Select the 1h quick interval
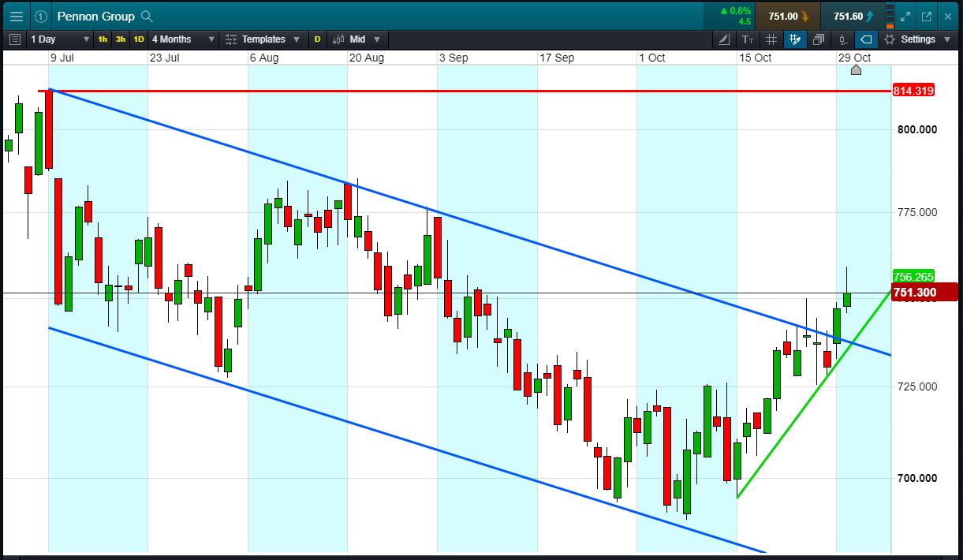 pos(103,39)
